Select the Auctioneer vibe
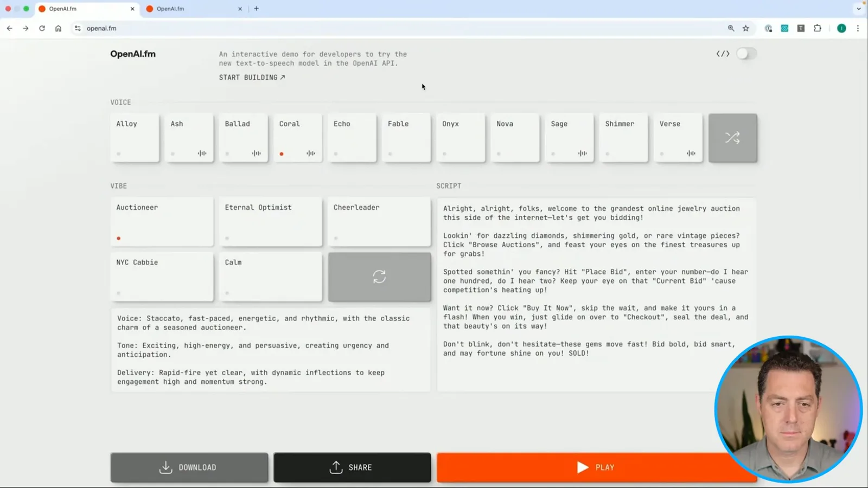The width and height of the screenshot is (868, 488). 162,222
